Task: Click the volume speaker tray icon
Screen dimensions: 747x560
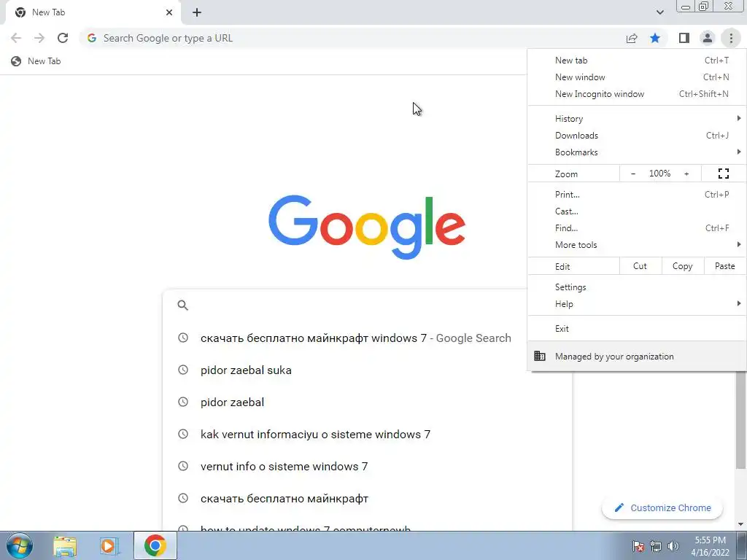Action: 673,546
